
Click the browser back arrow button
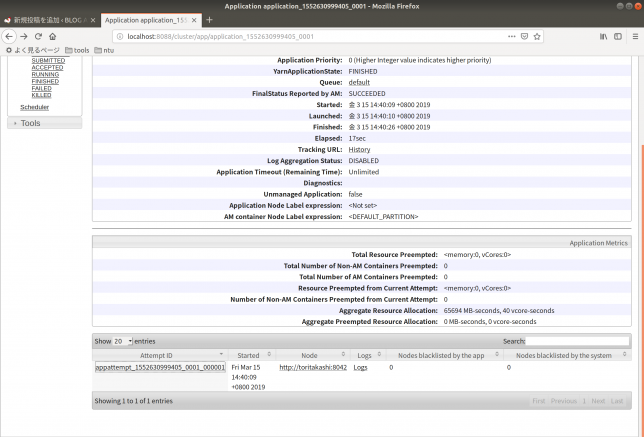tap(10, 36)
